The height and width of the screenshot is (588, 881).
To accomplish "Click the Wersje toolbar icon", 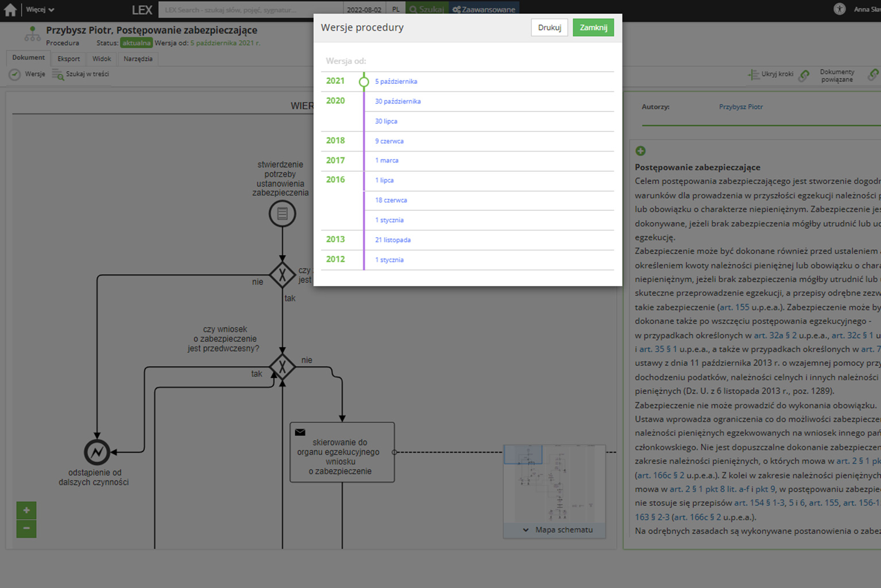I will coord(15,75).
